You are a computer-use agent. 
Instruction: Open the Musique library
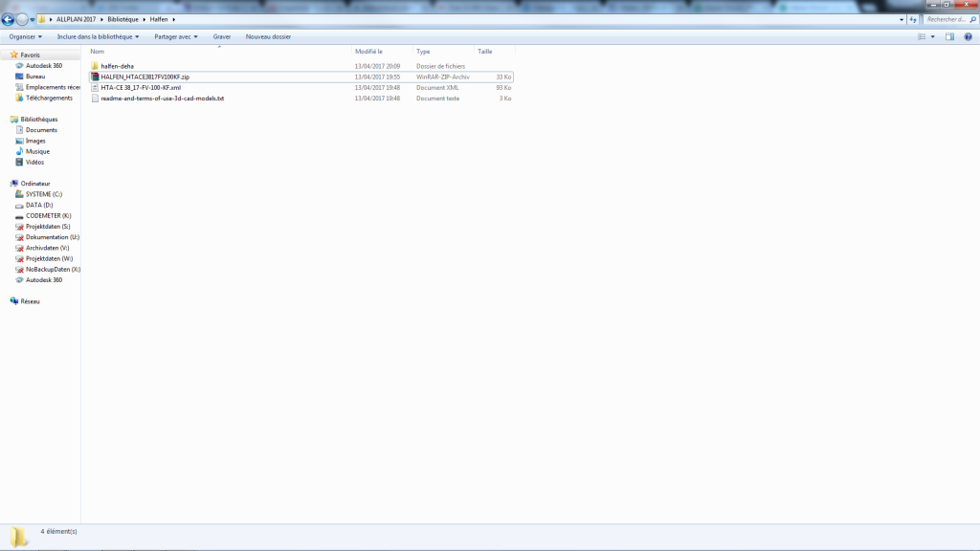tap(37, 151)
